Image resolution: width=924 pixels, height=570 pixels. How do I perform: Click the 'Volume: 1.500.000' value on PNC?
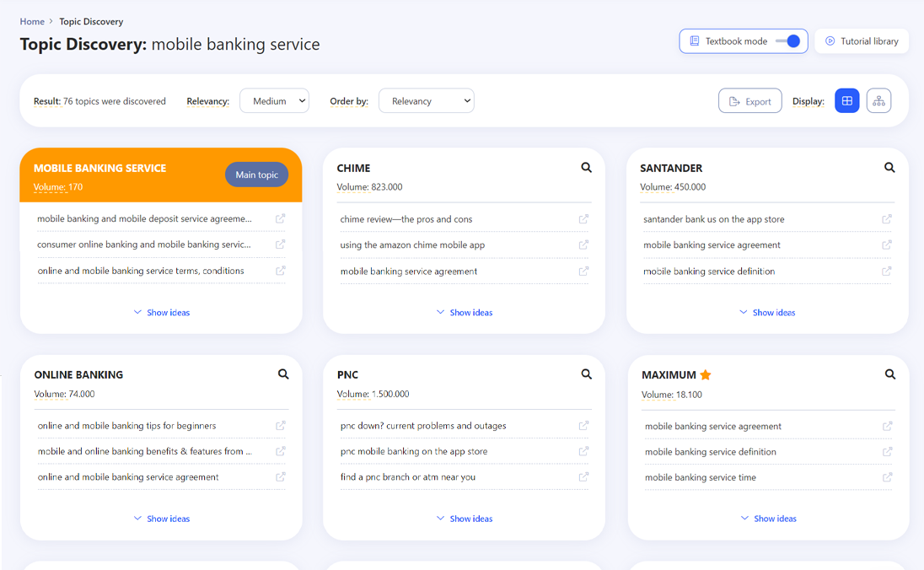click(x=373, y=394)
